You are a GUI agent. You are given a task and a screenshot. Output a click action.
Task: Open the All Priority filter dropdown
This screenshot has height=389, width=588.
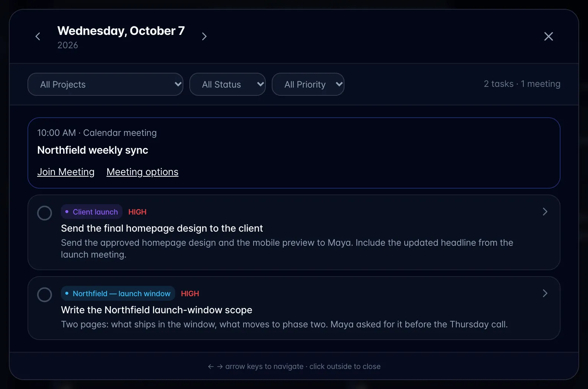click(x=308, y=84)
